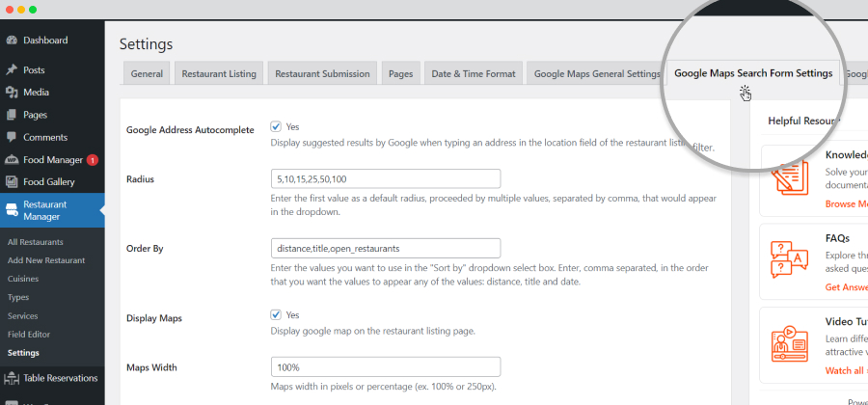Click the Radius field label text
The height and width of the screenshot is (405, 868).
[140, 178]
